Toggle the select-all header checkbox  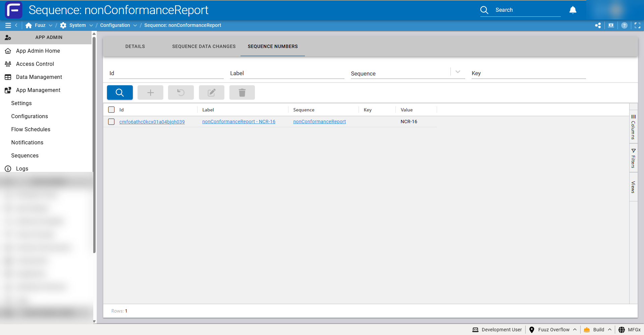click(x=111, y=109)
